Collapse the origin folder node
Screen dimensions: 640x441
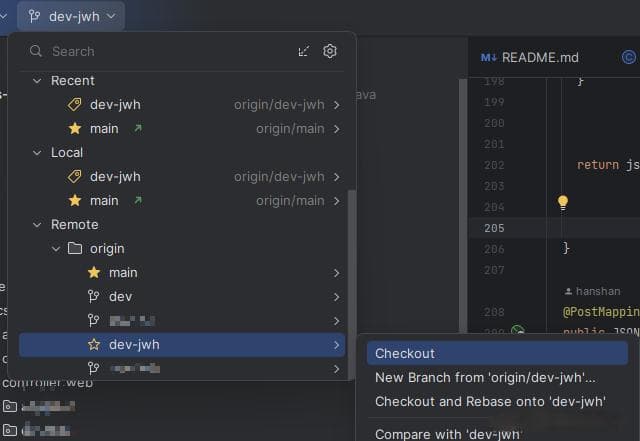coord(56,249)
